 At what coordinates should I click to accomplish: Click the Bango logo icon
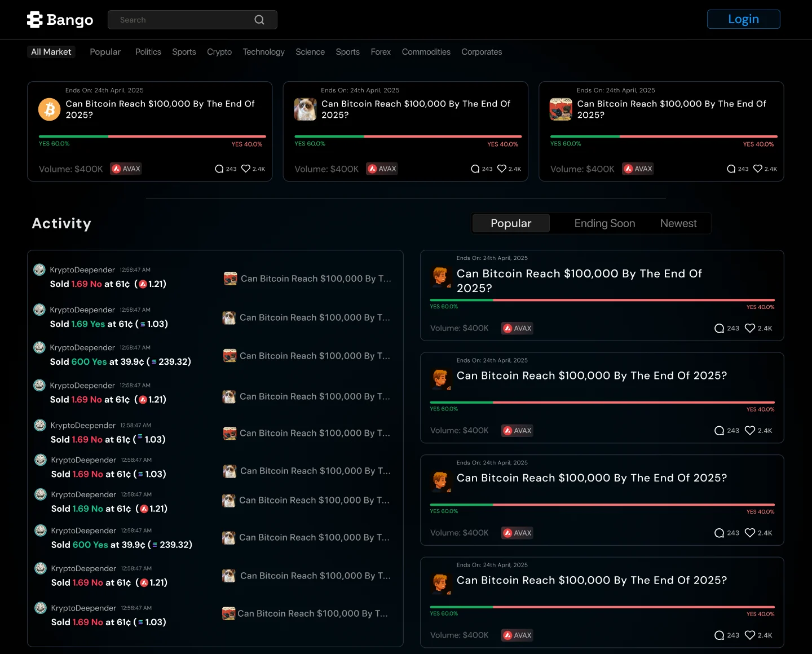coord(35,20)
